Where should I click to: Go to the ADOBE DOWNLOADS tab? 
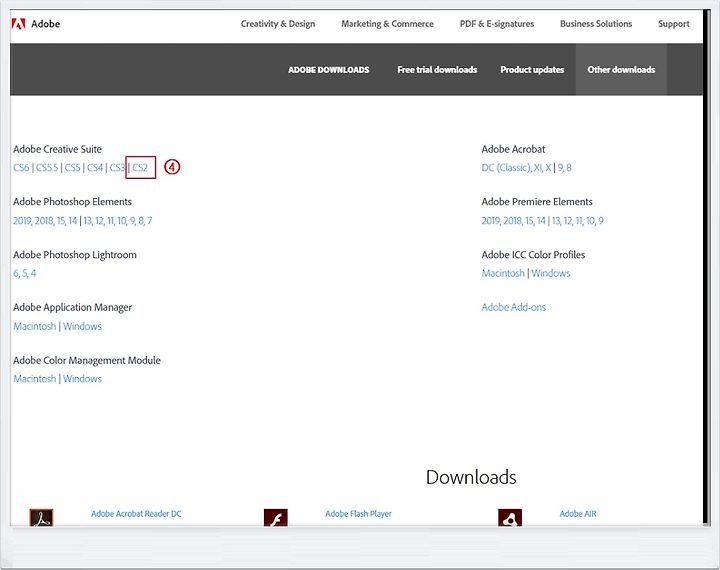pyautogui.click(x=329, y=70)
